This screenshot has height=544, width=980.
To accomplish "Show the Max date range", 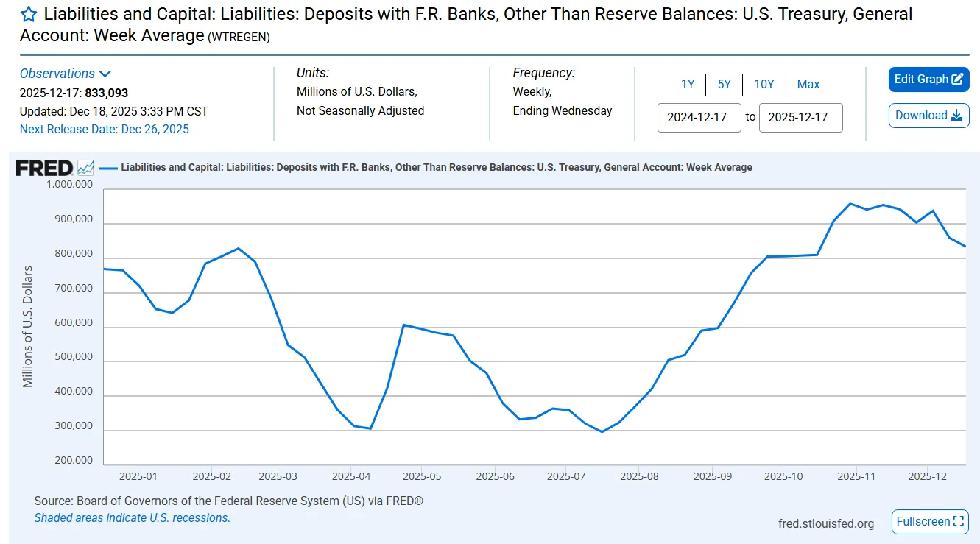I will pyautogui.click(x=808, y=85).
